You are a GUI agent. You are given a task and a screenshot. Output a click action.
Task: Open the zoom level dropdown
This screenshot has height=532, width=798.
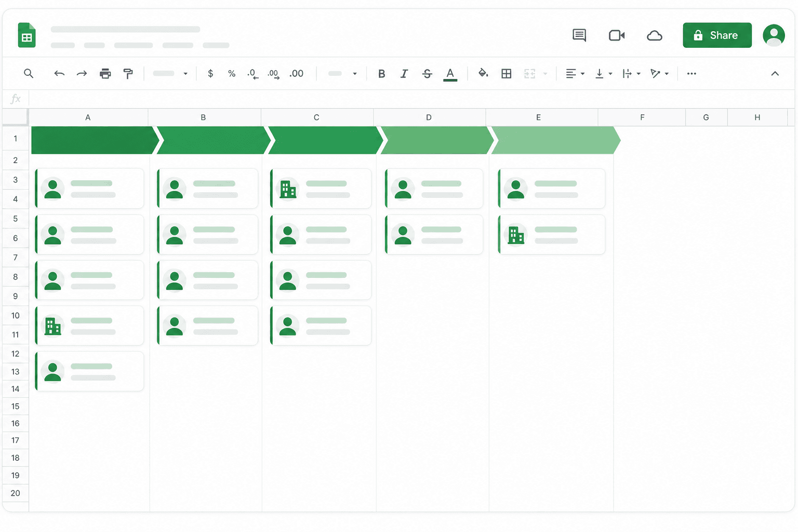coord(170,74)
